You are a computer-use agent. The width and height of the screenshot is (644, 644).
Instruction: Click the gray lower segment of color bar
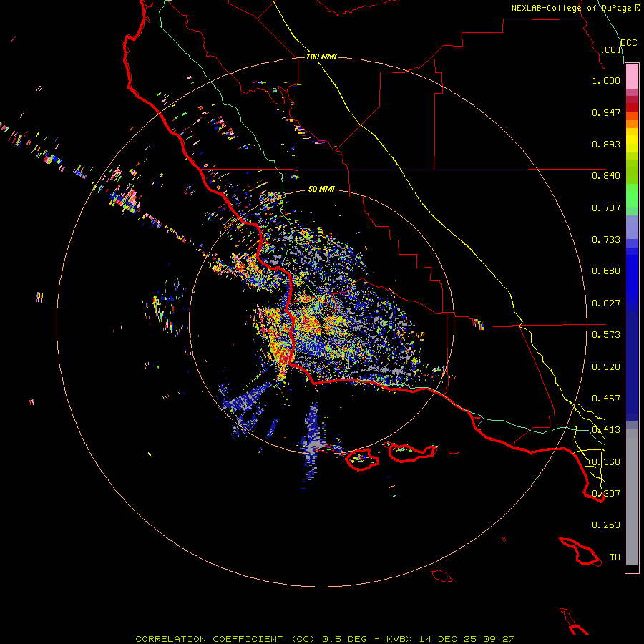(632, 497)
